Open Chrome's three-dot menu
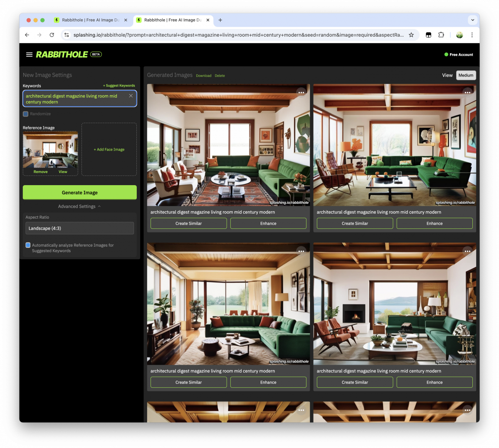Image resolution: width=499 pixels, height=448 pixels. click(472, 35)
